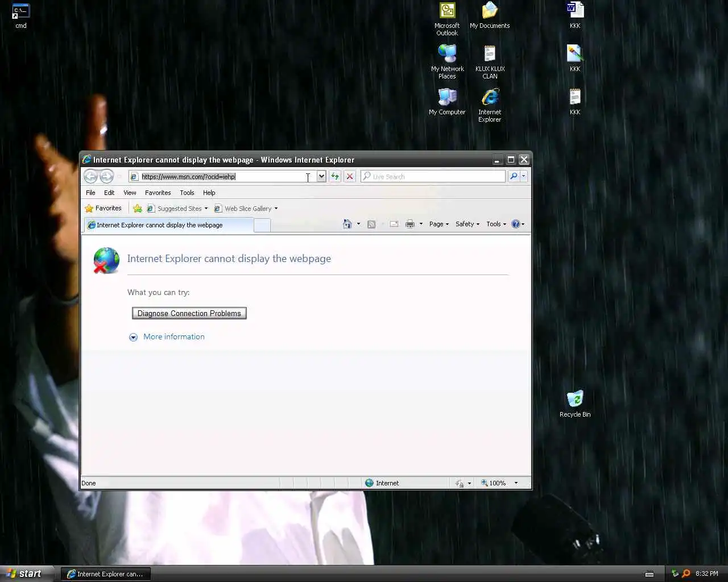Screen dimensions: 728x582
Task: Open the Help menu
Action: click(x=209, y=193)
